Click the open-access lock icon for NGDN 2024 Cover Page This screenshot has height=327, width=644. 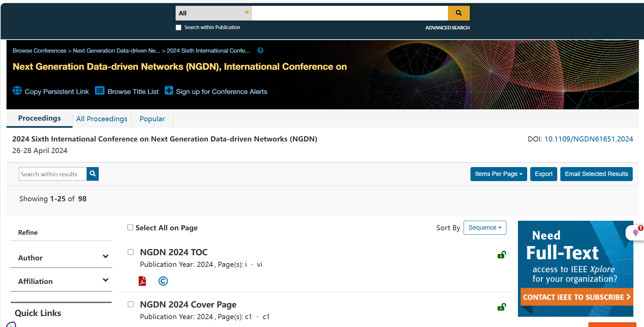click(x=502, y=307)
